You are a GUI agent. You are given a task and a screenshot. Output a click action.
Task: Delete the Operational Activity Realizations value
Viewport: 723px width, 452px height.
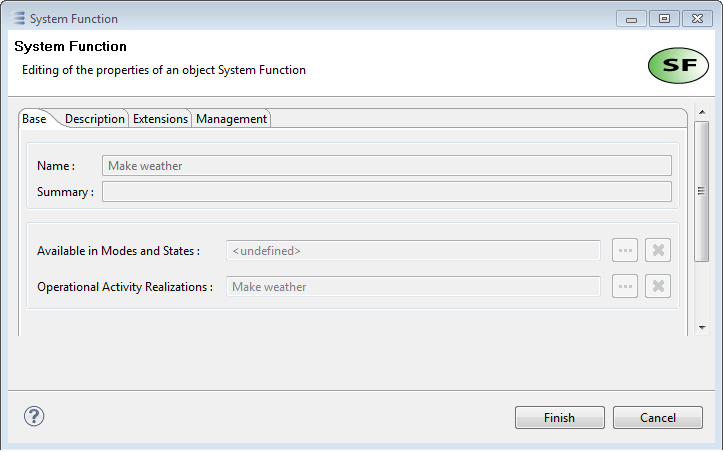pos(657,286)
